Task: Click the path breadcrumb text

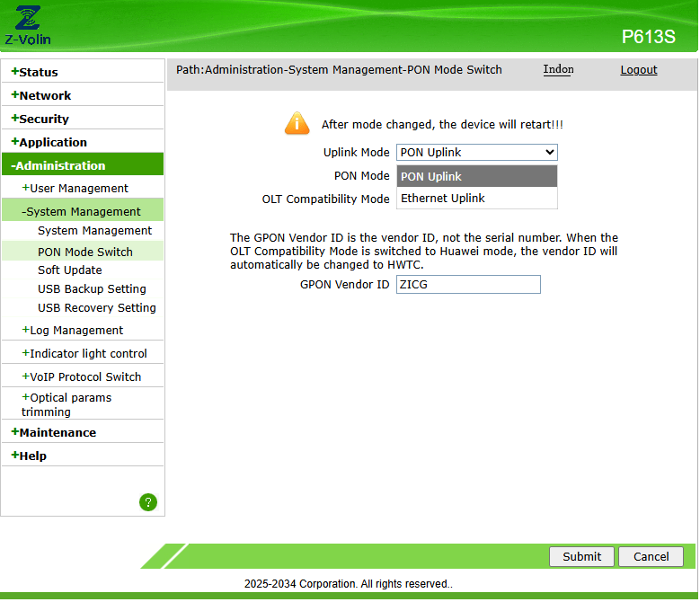Action: click(x=339, y=69)
